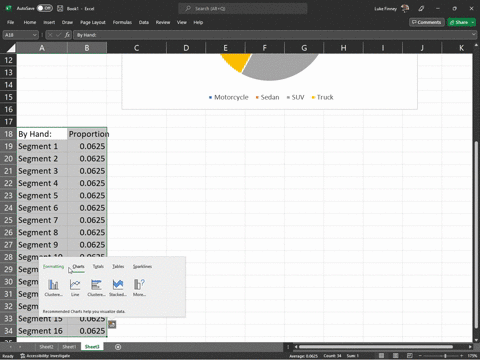Switch to Normal view in status bar
Viewport: 480px width, 360px height.
click(x=381, y=356)
